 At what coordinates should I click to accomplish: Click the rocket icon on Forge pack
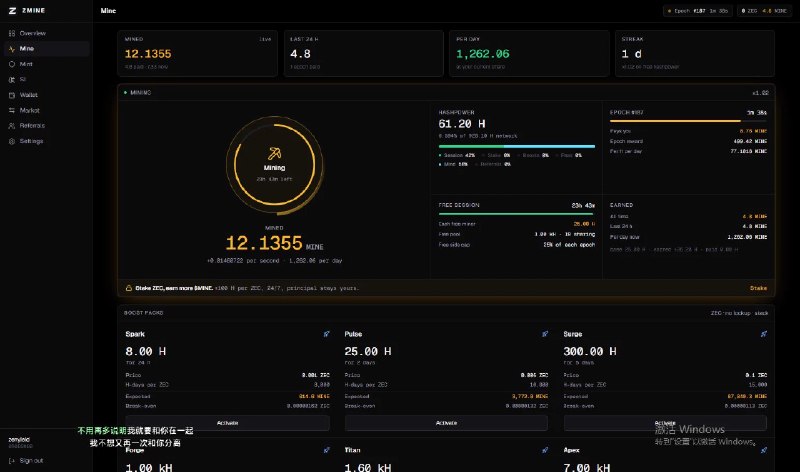coord(327,450)
